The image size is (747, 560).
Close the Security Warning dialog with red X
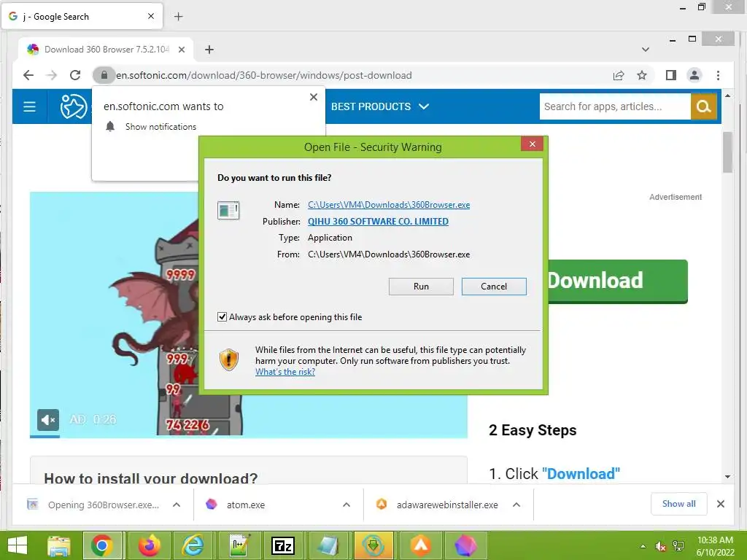point(532,144)
